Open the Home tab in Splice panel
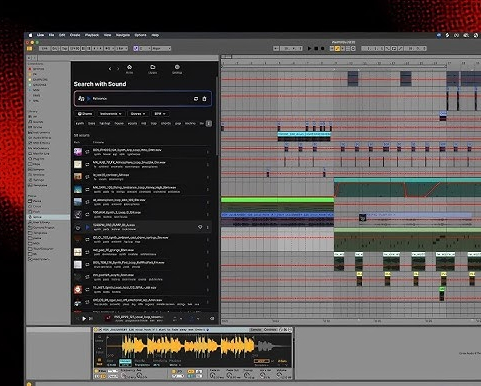 [129, 69]
